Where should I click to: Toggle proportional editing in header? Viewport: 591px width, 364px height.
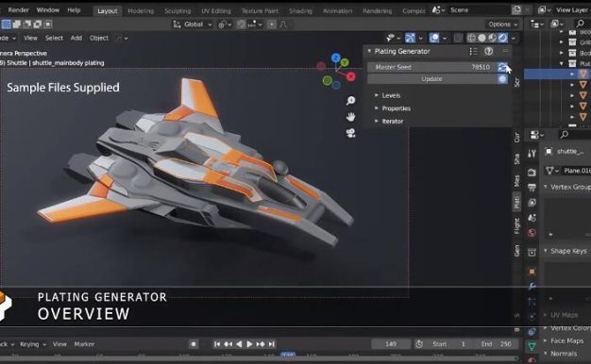point(272,25)
